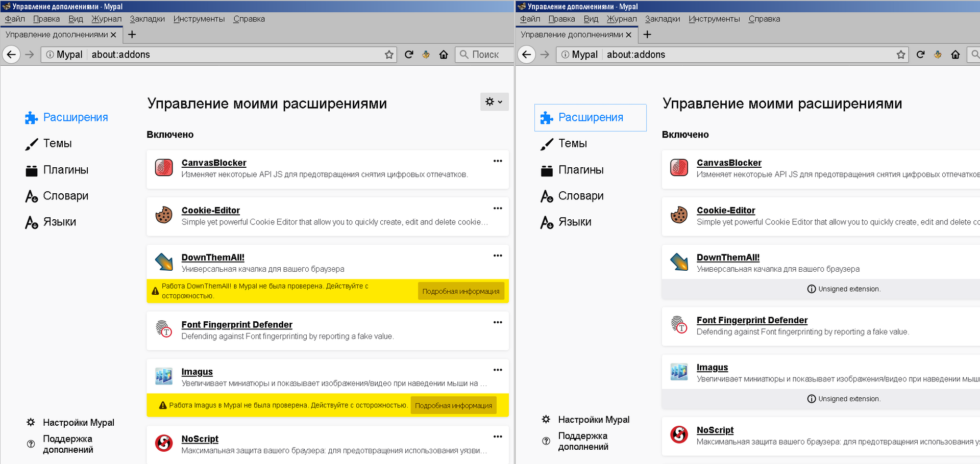Reload the page in the right window
This screenshot has width=980, height=464.
(x=920, y=55)
